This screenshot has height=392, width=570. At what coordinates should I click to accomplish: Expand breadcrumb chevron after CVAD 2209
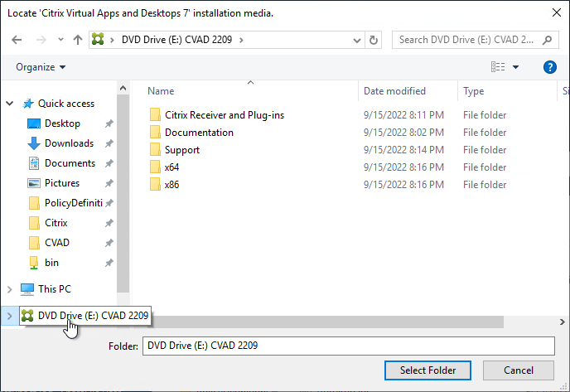pyautogui.click(x=241, y=40)
